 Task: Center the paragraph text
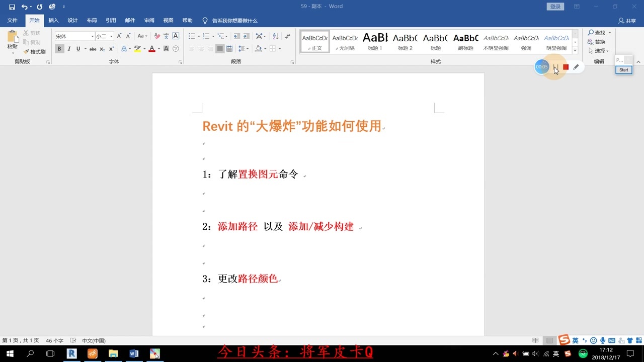coord(201,49)
